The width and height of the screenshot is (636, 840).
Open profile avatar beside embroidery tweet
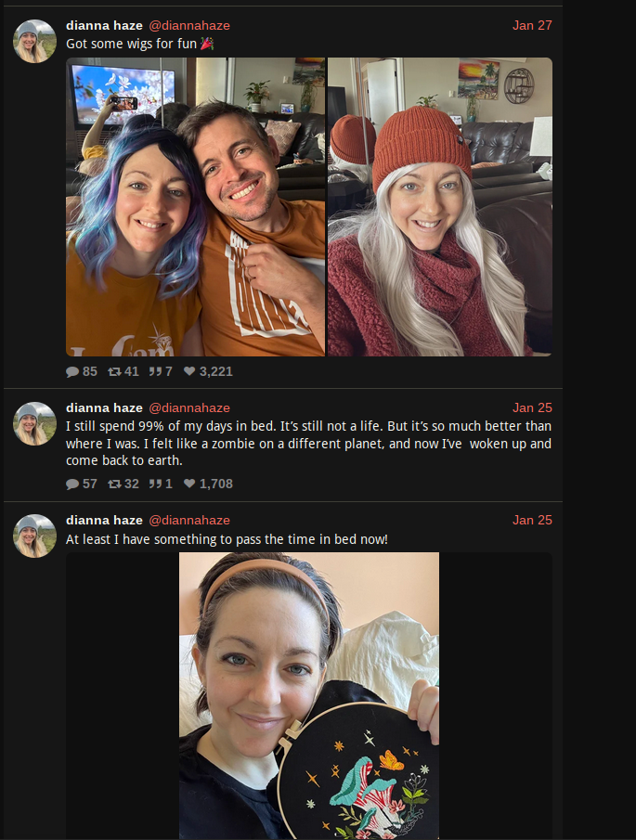point(35,536)
